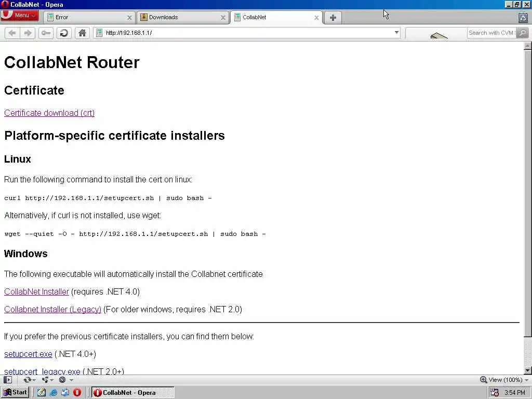The width and height of the screenshot is (532, 399).
Task: Open Opera Unite dropdown in status bar
Action: [x=47, y=380]
